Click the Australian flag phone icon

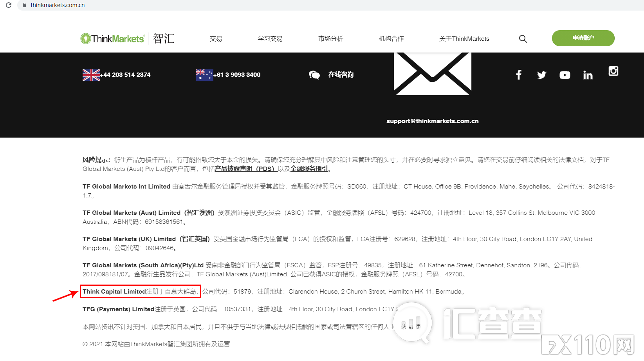[204, 74]
